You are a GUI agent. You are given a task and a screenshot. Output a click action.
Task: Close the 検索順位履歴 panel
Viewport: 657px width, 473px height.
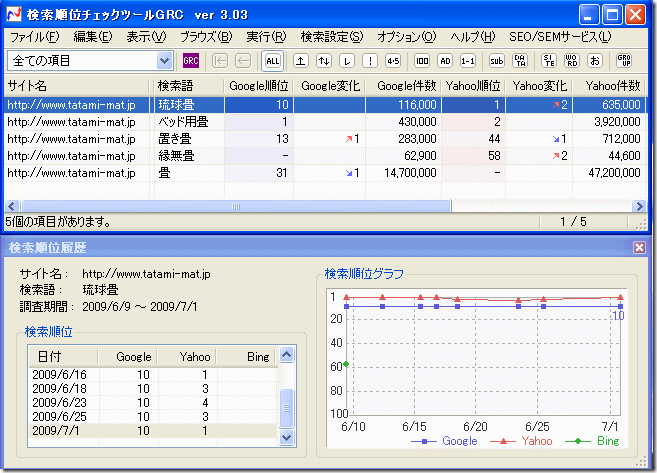click(x=639, y=247)
